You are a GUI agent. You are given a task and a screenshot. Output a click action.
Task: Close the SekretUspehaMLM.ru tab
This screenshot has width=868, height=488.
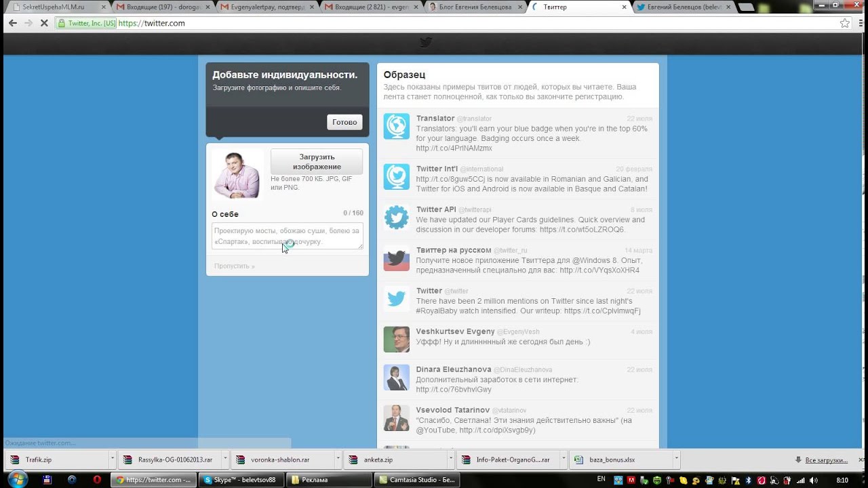coord(103,7)
